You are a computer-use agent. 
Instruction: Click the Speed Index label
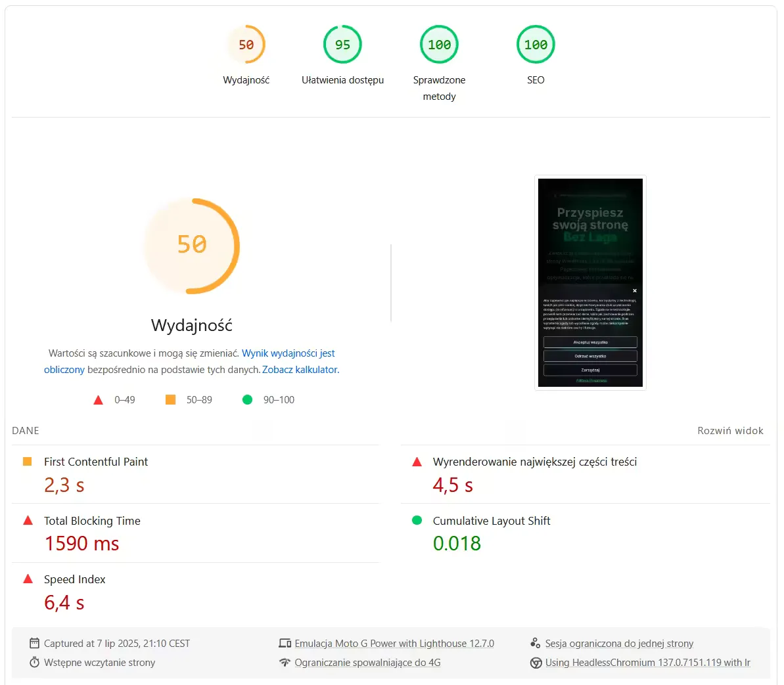pyautogui.click(x=74, y=579)
